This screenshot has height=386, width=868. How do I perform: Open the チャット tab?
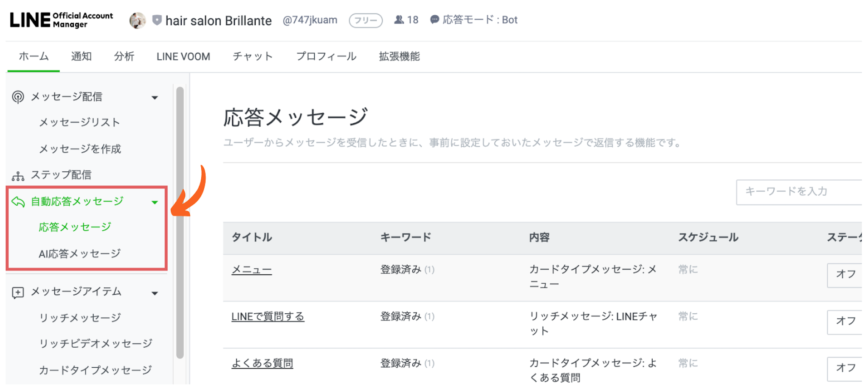coord(253,57)
